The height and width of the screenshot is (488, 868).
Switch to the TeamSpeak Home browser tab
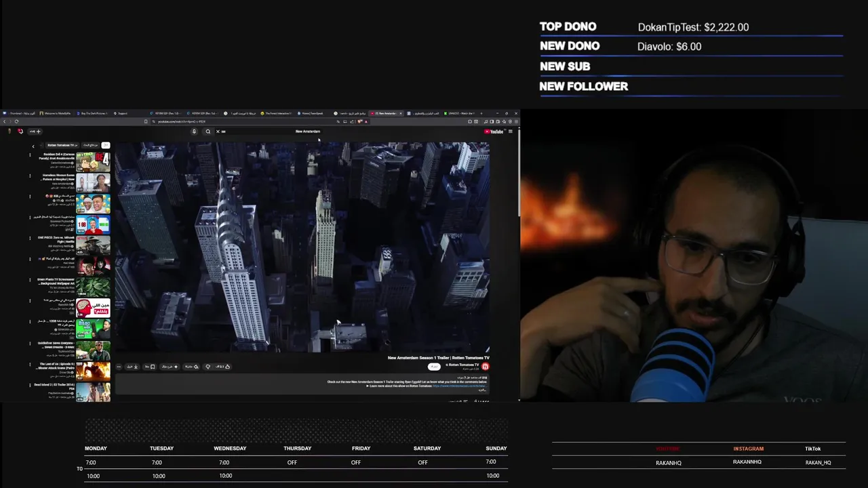[x=311, y=113]
